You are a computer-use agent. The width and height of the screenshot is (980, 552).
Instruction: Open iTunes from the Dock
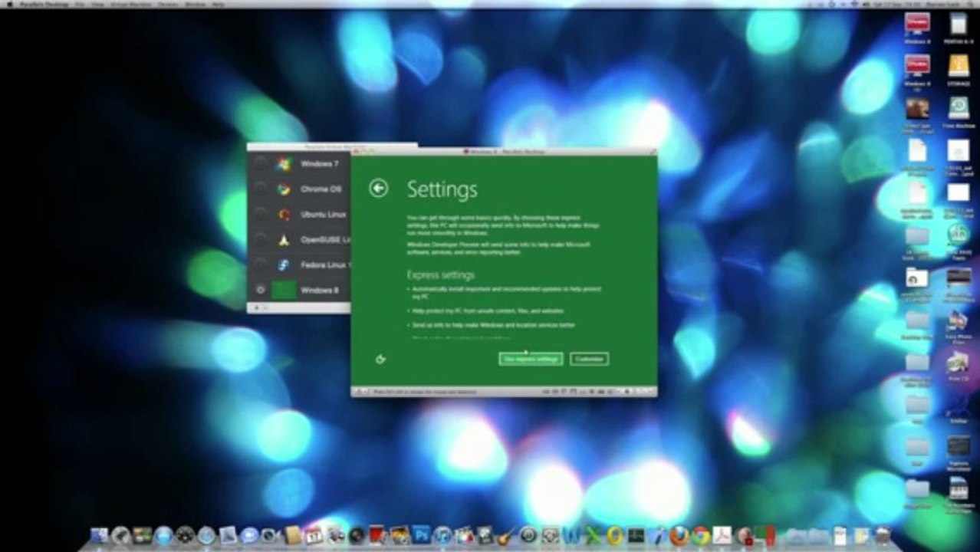[x=442, y=536]
